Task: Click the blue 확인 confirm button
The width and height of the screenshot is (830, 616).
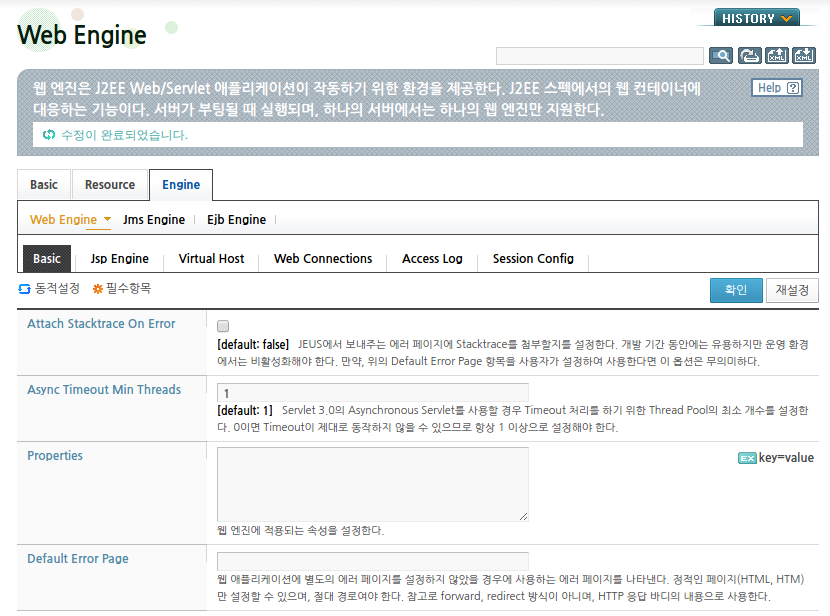Action: (736, 290)
